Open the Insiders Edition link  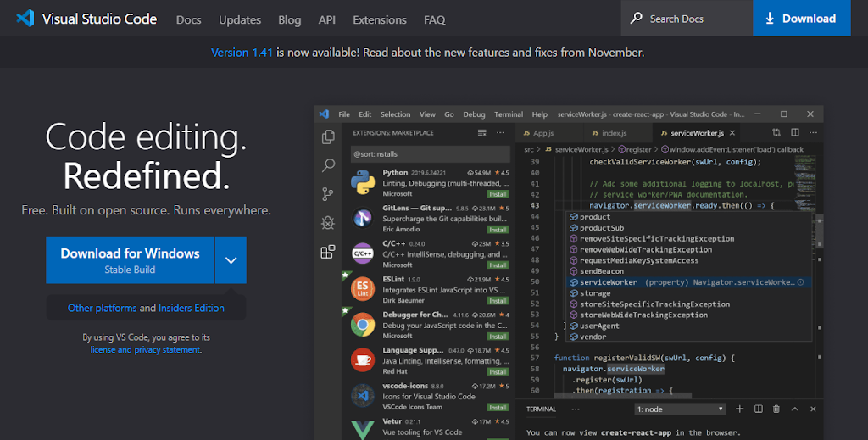click(x=192, y=308)
